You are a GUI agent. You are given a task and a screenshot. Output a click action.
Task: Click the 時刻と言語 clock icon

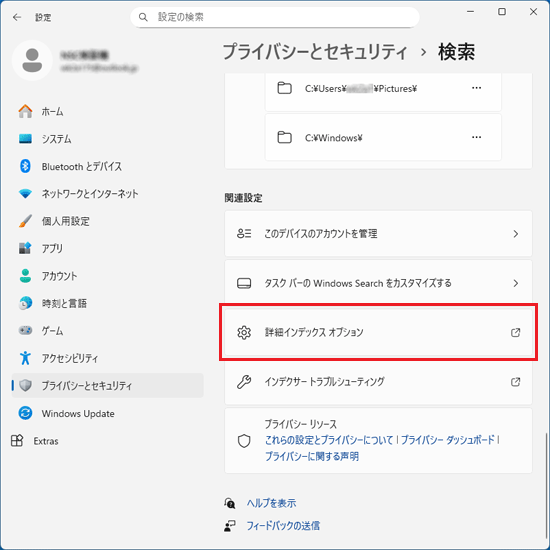[x=25, y=303]
